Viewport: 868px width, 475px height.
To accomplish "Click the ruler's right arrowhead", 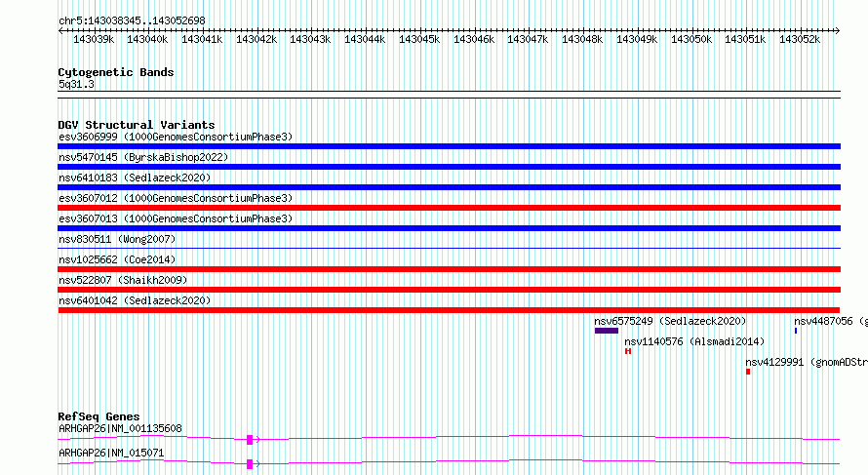I will coord(838,31).
